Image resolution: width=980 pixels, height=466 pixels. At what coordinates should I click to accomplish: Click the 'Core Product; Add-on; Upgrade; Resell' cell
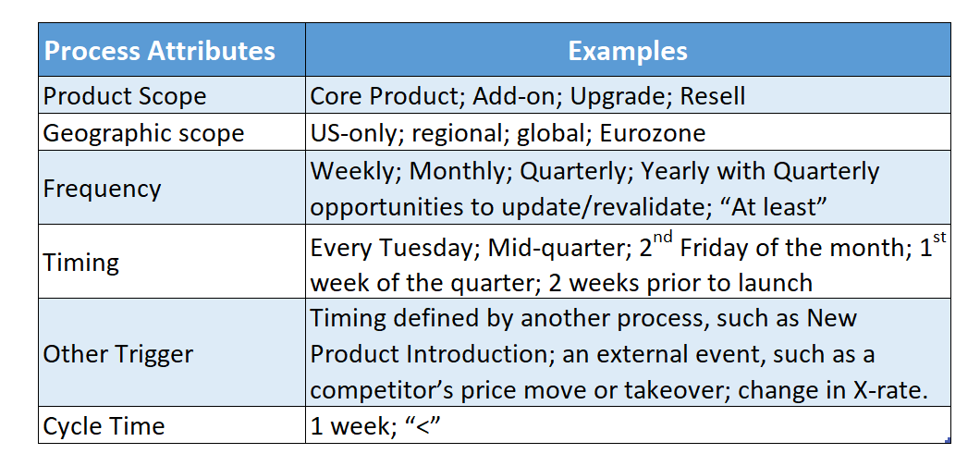click(628, 95)
